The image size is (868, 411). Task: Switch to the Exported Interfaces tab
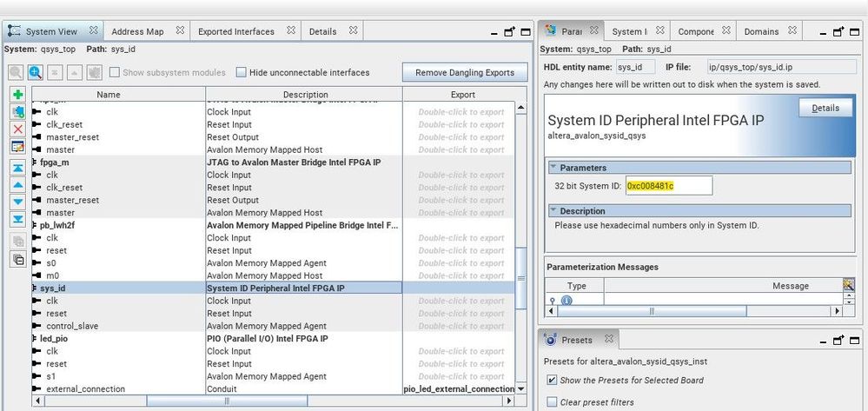pos(236,31)
